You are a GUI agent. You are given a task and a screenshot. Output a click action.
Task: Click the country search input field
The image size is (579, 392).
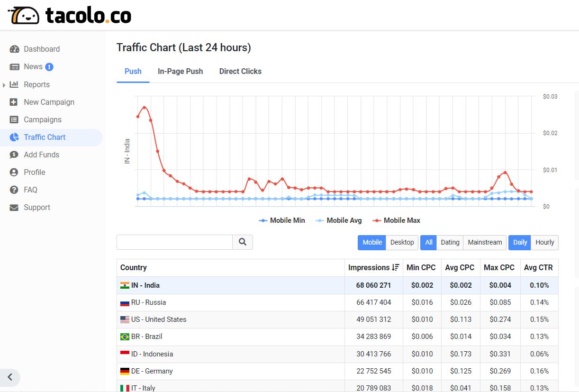pos(174,242)
